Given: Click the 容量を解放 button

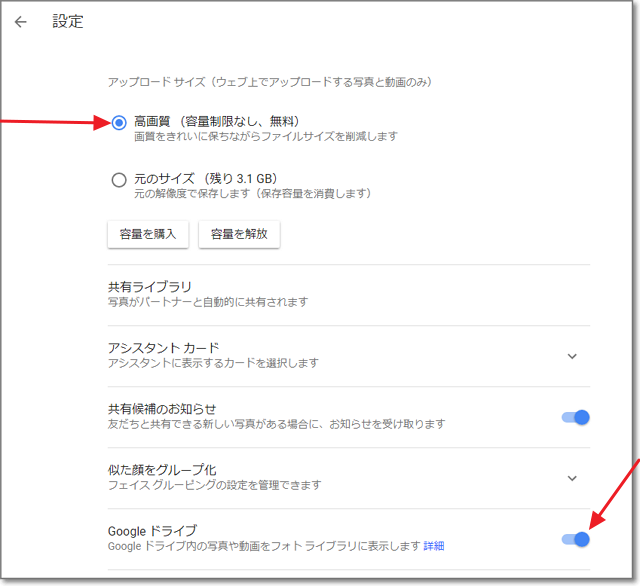Looking at the screenshot, I should pyautogui.click(x=239, y=234).
